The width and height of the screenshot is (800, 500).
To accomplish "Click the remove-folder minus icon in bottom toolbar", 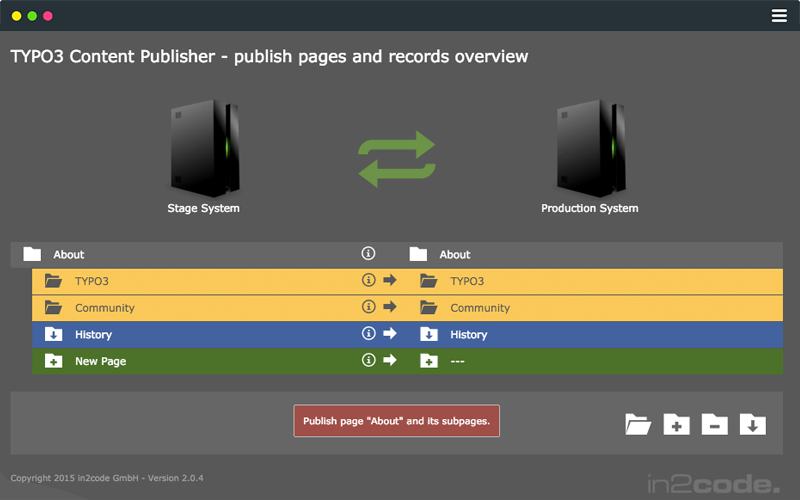I will (715, 424).
